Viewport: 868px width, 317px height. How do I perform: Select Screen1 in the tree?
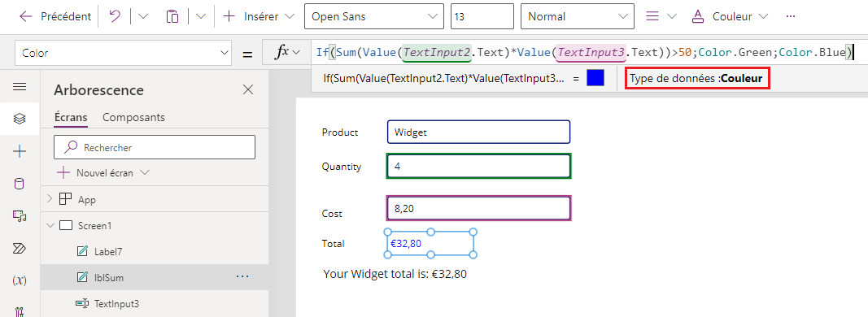[94, 226]
